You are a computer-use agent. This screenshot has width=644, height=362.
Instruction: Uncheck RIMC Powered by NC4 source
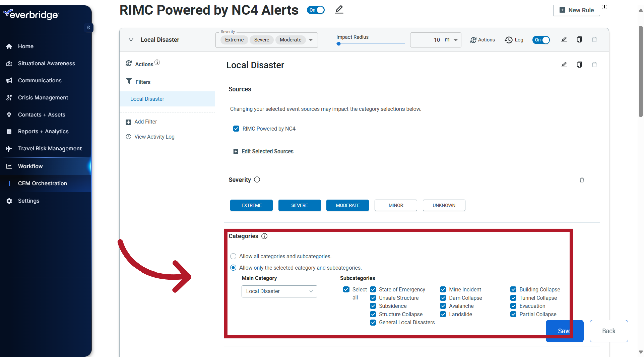pyautogui.click(x=236, y=129)
